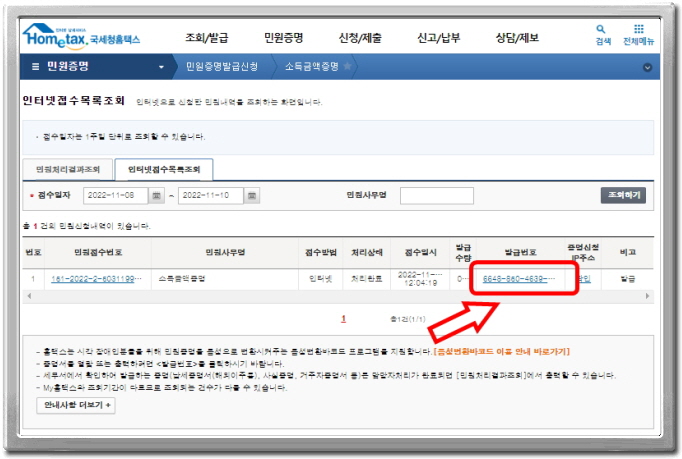Click the horizontal scrollbar track under the table
682x459 pixels.
tap(338, 296)
